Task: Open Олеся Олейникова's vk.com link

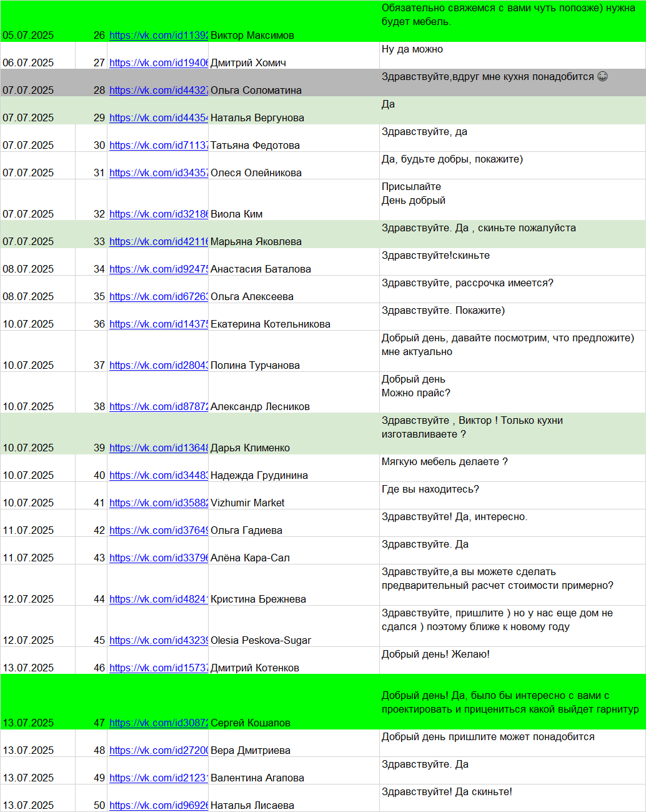Action: [159, 173]
